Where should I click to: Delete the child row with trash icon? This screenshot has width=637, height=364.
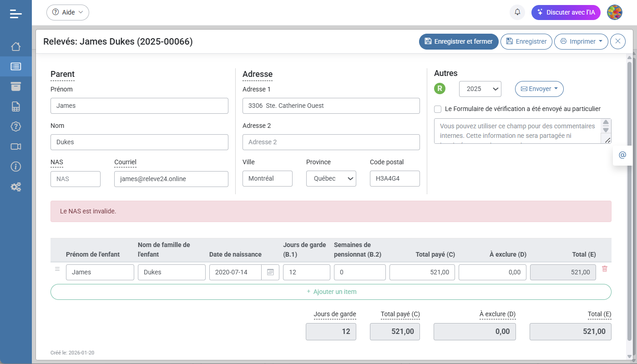click(x=605, y=269)
